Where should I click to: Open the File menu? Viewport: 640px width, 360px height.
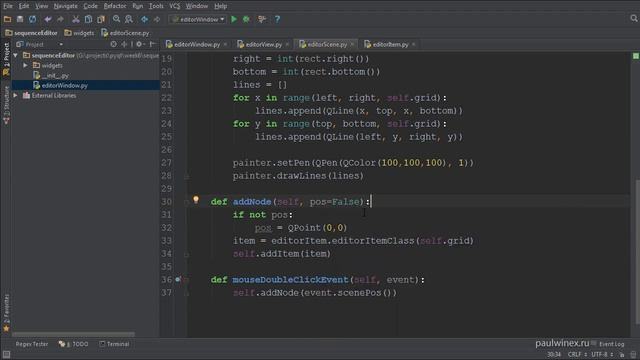[x=8, y=6]
